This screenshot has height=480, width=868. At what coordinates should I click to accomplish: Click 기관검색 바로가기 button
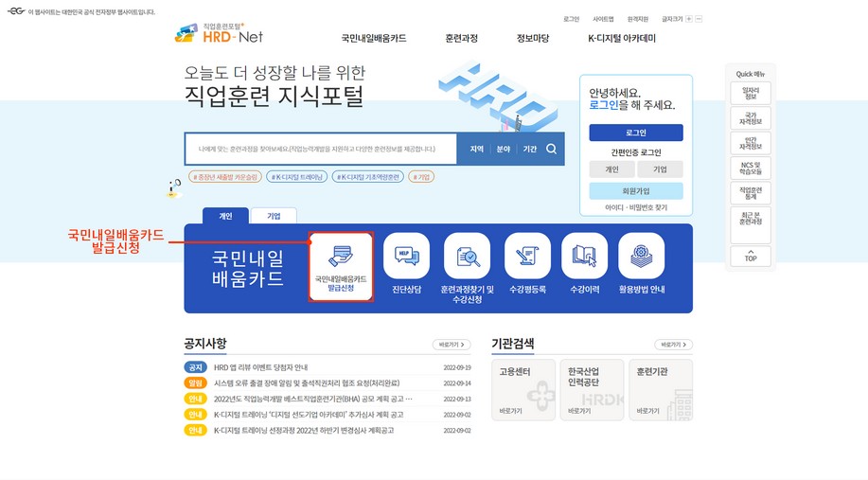(x=673, y=345)
